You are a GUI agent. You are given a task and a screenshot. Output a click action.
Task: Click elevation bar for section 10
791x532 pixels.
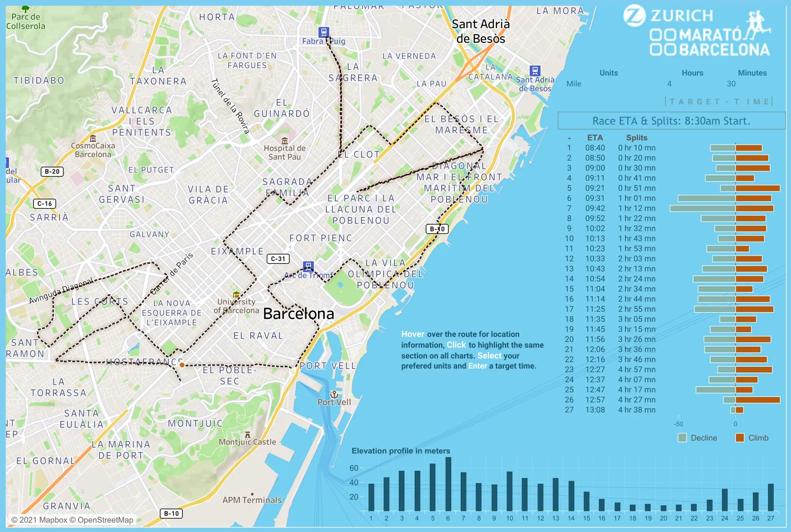(x=510, y=491)
